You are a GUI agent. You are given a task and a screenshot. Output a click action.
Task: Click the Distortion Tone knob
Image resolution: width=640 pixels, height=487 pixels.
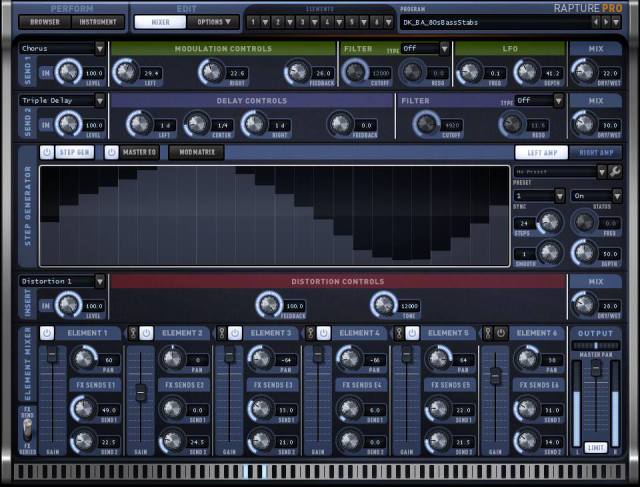384,304
